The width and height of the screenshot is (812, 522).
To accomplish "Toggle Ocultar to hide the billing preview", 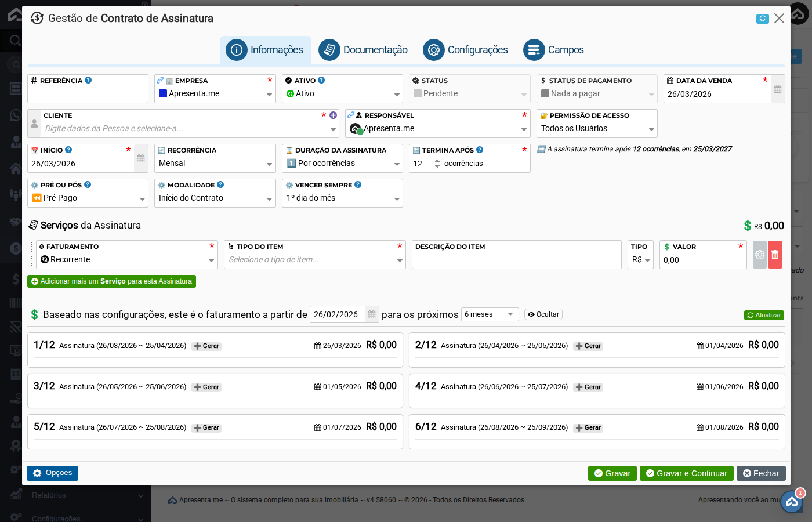I will (x=543, y=314).
